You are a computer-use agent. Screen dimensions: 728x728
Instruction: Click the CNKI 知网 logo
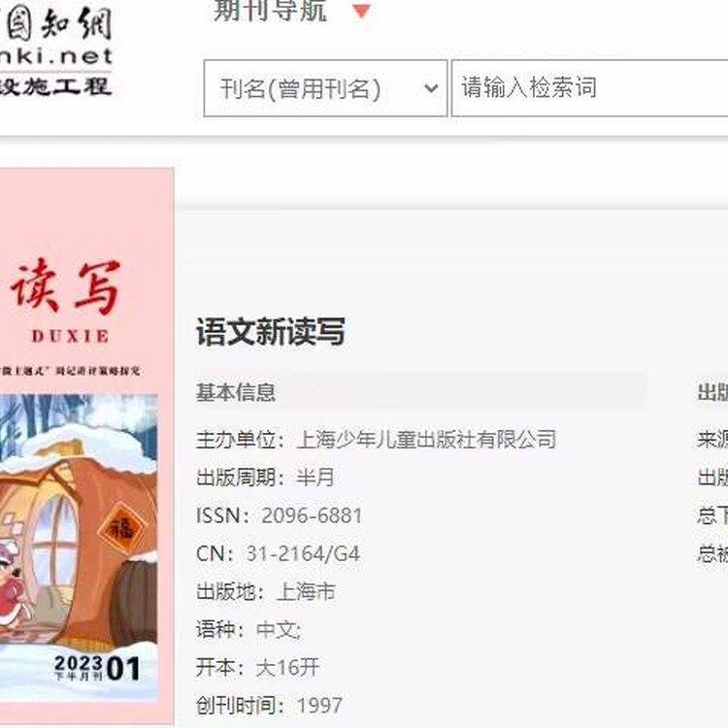tap(55, 49)
